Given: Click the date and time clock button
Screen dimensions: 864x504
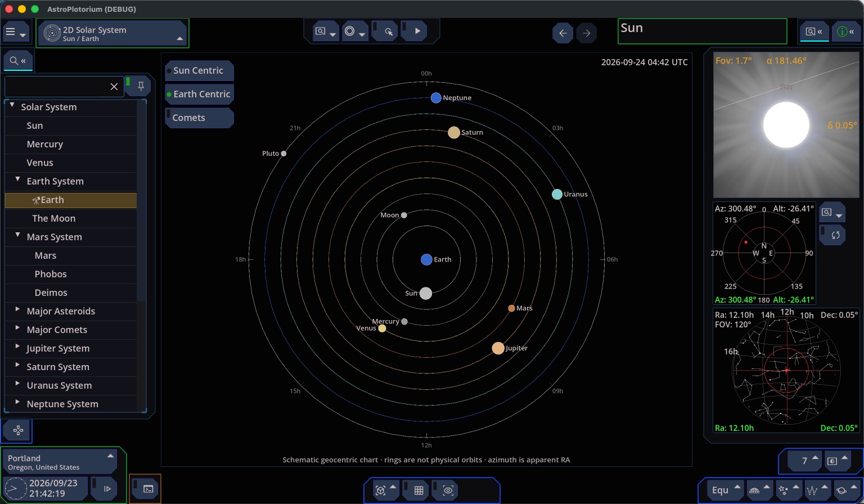Looking at the screenshot, I should coord(46,488).
